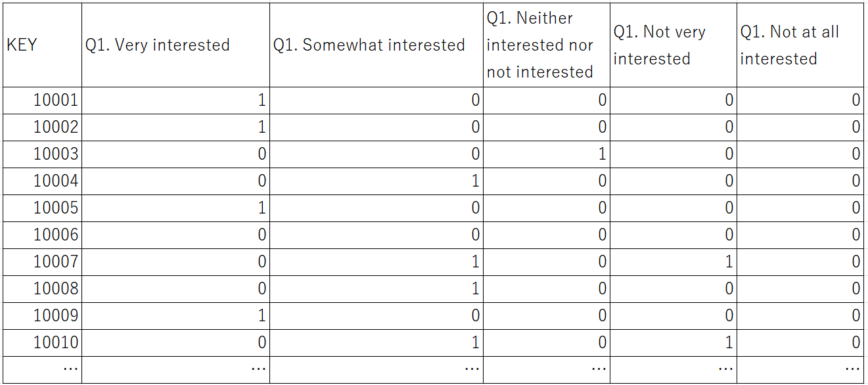The image size is (868, 385).
Task: Click the ellipsis cell under the KEY column
Action: pos(42,369)
